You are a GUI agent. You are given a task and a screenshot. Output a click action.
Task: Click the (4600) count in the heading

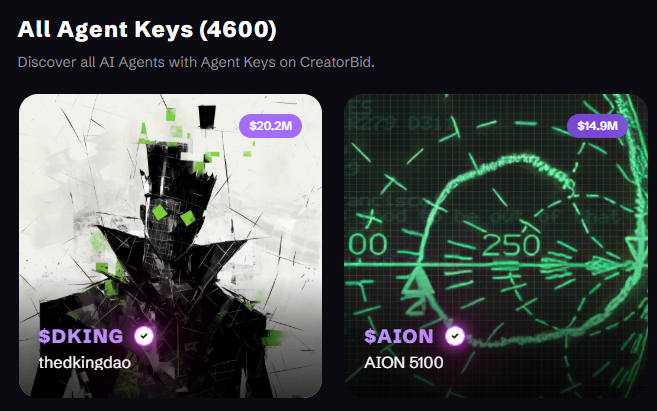point(238,30)
